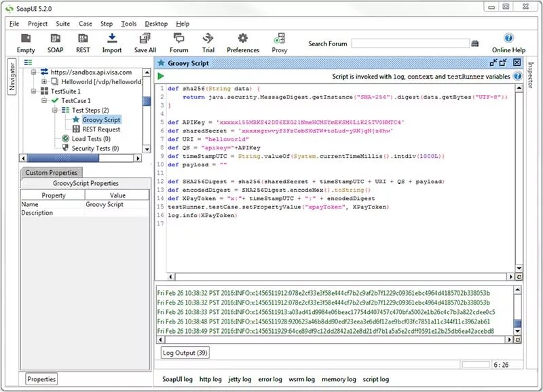The height and width of the screenshot is (392, 543).
Task: Open the wsrm log tab
Action: (x=301, y=379)
